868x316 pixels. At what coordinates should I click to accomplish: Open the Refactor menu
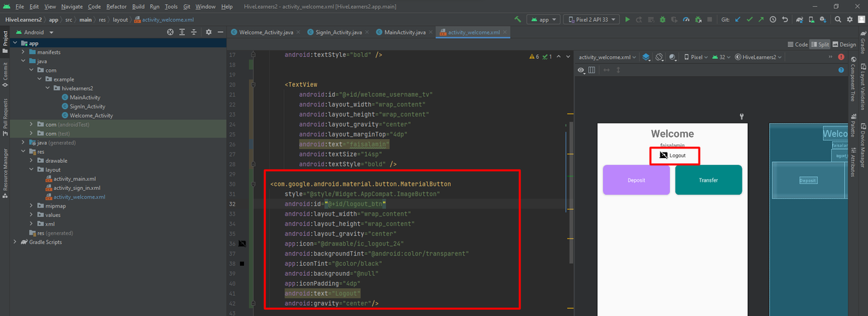tap(116, 6)
